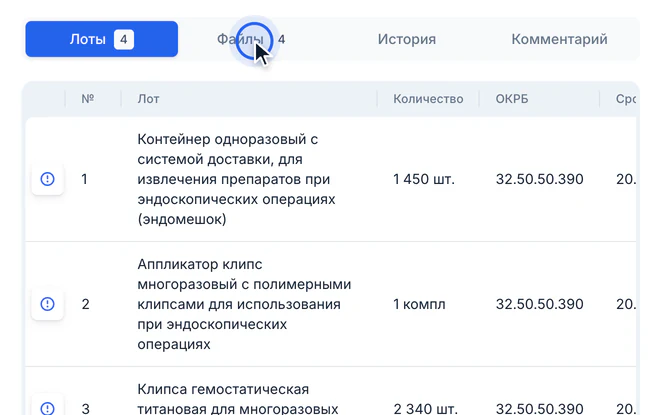Click ОКРБ code in lot 3 row
The image size is (664, 415).
540,409
